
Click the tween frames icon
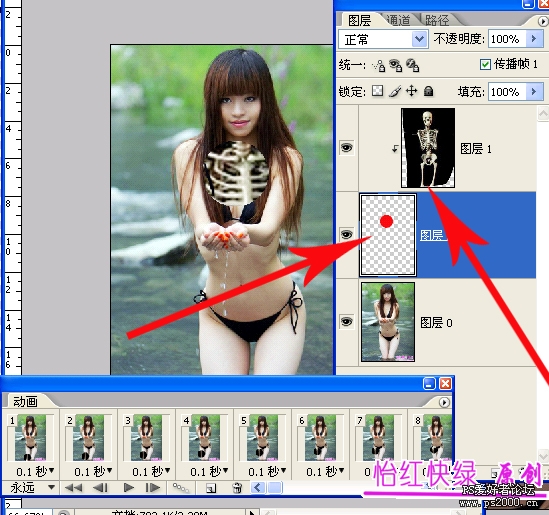click(181, 487)
